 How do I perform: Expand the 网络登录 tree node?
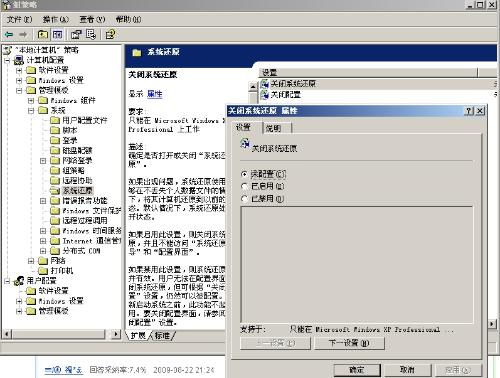(43, 161)
